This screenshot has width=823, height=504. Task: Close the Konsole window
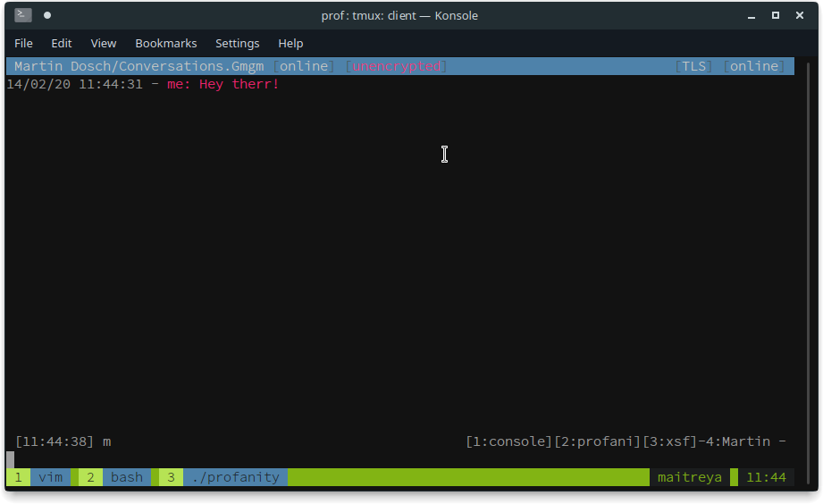point(799,15)
